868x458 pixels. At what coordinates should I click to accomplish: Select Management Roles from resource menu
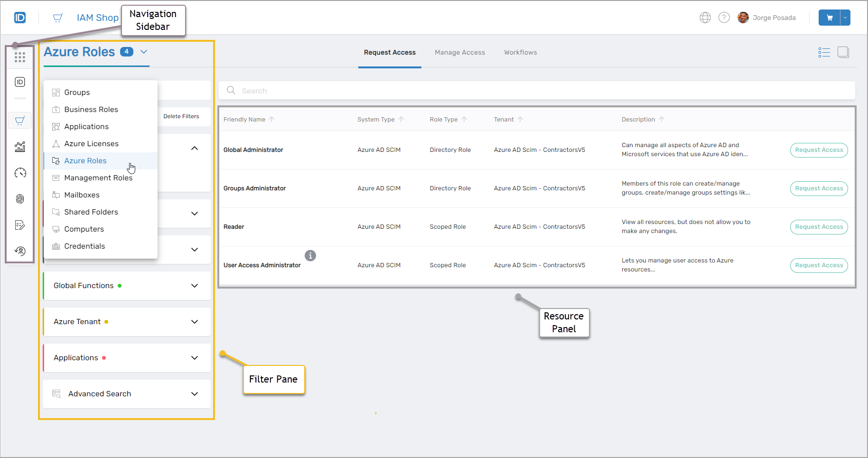click(98, 178)
